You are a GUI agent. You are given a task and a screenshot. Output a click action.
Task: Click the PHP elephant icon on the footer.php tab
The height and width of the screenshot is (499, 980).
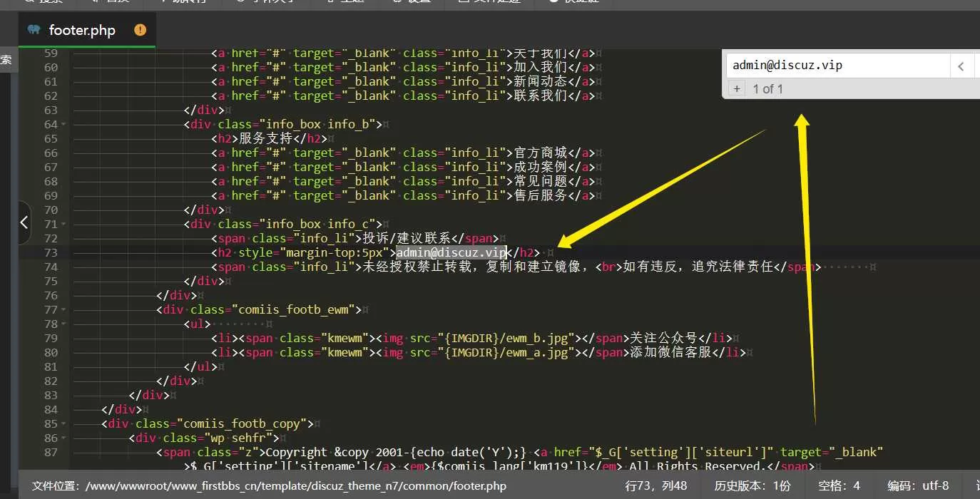34,30
